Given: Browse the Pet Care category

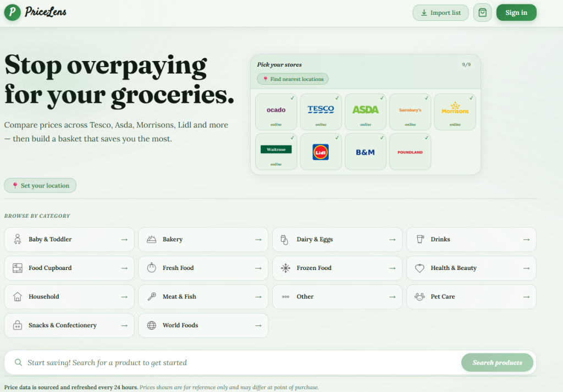Looking at the screenshot, I should coord(471,296).
